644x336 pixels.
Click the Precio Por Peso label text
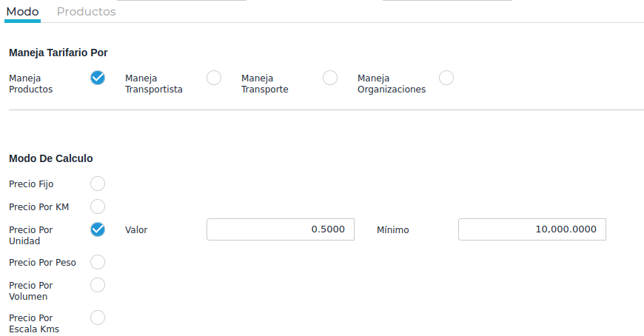[x=42, y=263]
